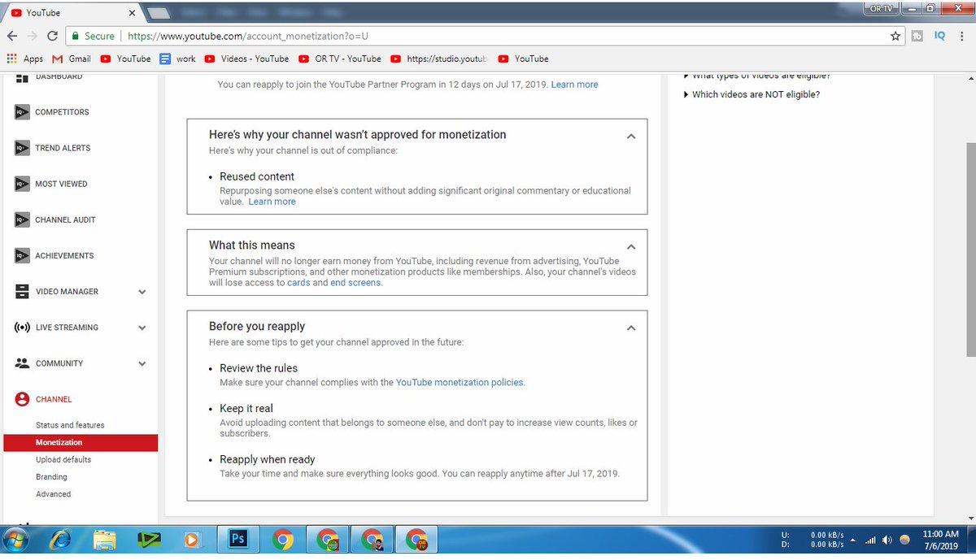Click the page vertical scrollbar thumb
The image size is (976, 560).
click(970, 250)
